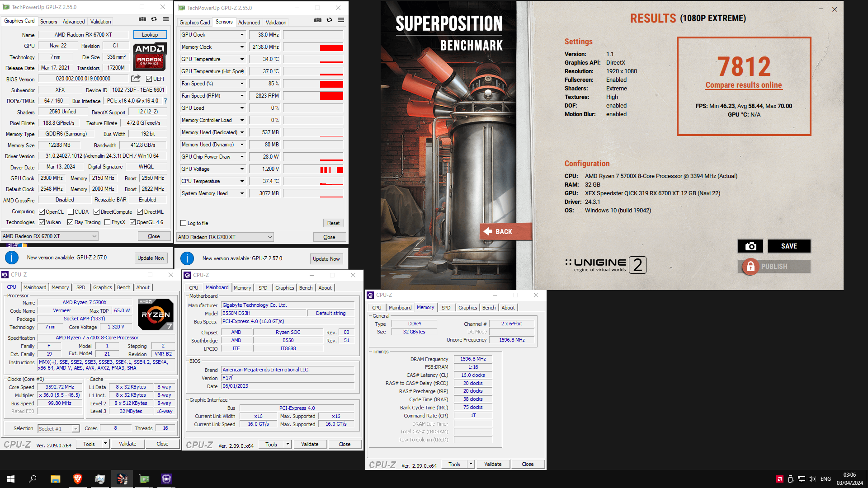The width and height of the screenshot is (868, 488).
Task: Toggle DirectML checkbox
Action: coord(140,212)
